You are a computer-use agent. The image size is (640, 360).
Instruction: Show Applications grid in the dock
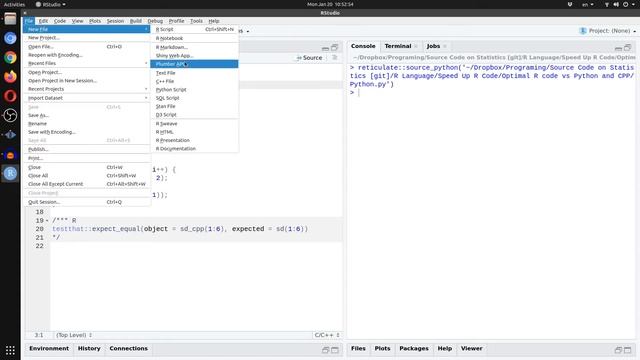tap(10, 350)
